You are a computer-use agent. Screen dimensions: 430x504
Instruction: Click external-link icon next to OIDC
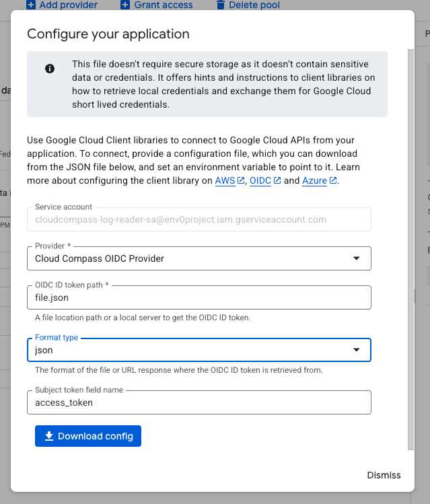point(277,180)
